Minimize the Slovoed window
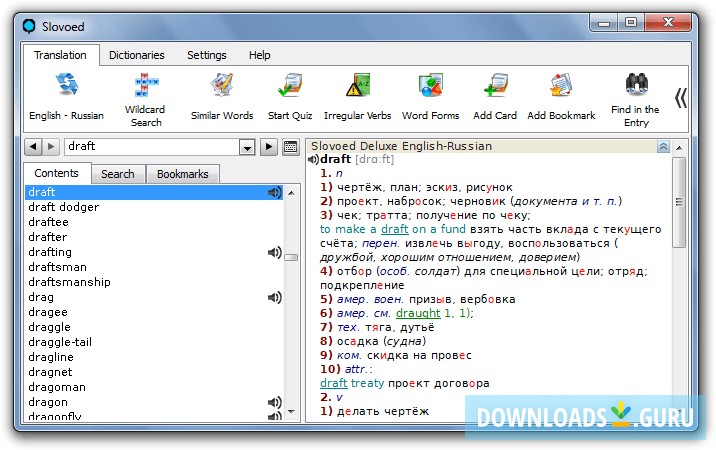Image resolution: width=716 pixels, height=450 pixels. click(x=604, y=22)
